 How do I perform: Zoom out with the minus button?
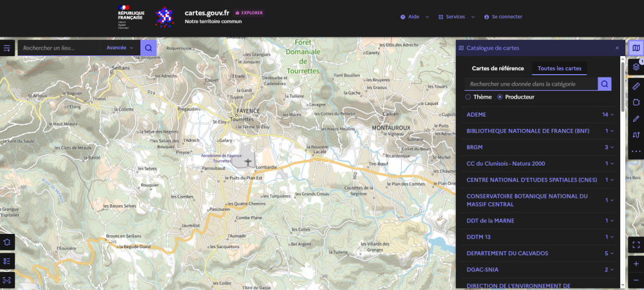click(636, 280)
